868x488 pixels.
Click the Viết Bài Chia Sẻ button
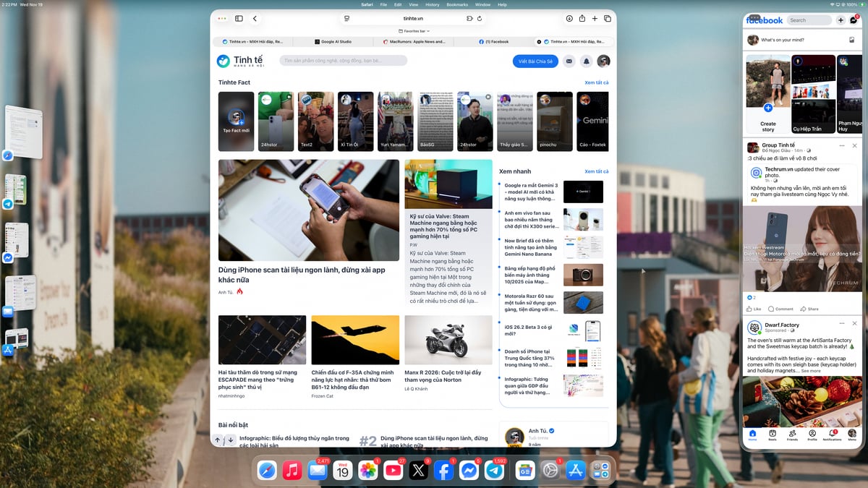pyautogui.click(x=535, y=61)
